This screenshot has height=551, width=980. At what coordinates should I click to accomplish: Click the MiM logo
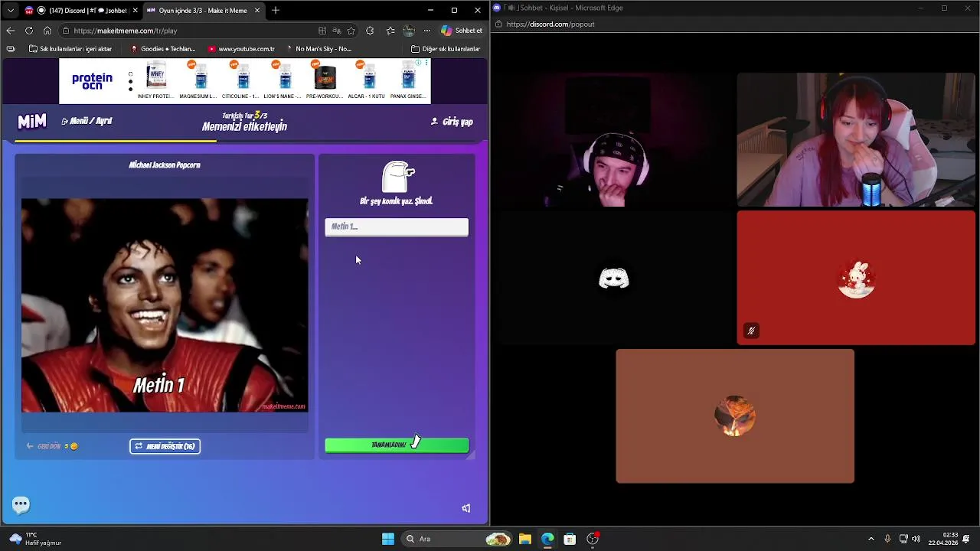[32, 121]
